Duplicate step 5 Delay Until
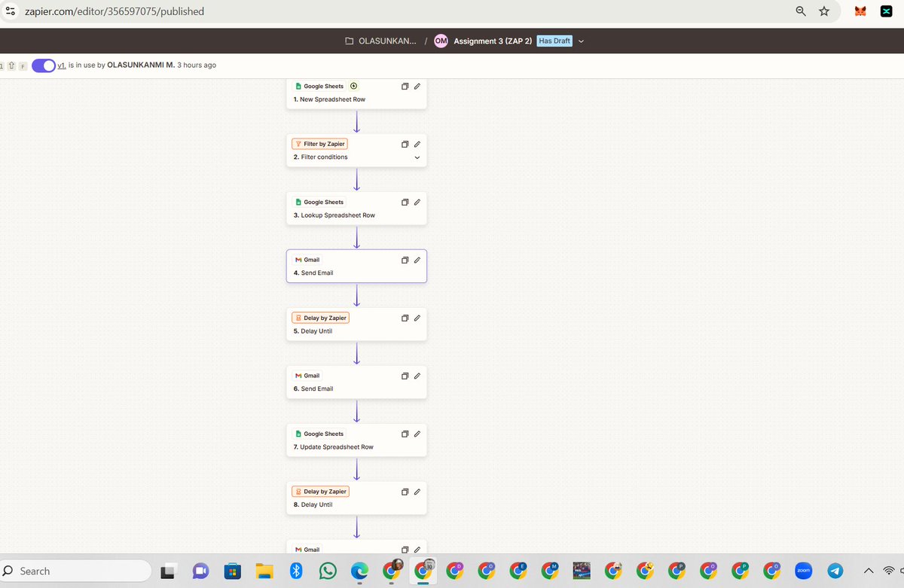This screenshot has height=588, width=904. (405, 318)
